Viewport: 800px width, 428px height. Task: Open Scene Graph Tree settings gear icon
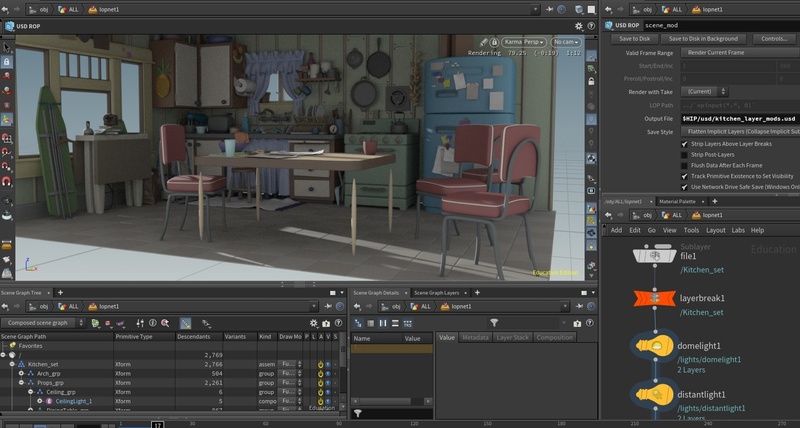tap(313, 323)
